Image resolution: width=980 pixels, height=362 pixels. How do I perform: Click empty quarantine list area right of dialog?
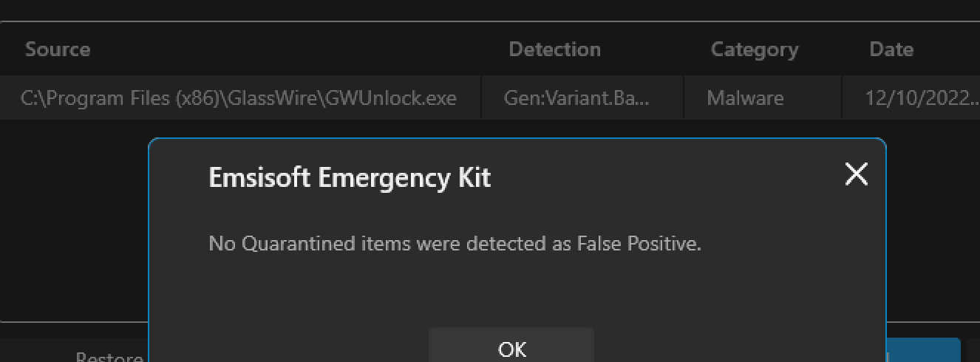[933, 222]
